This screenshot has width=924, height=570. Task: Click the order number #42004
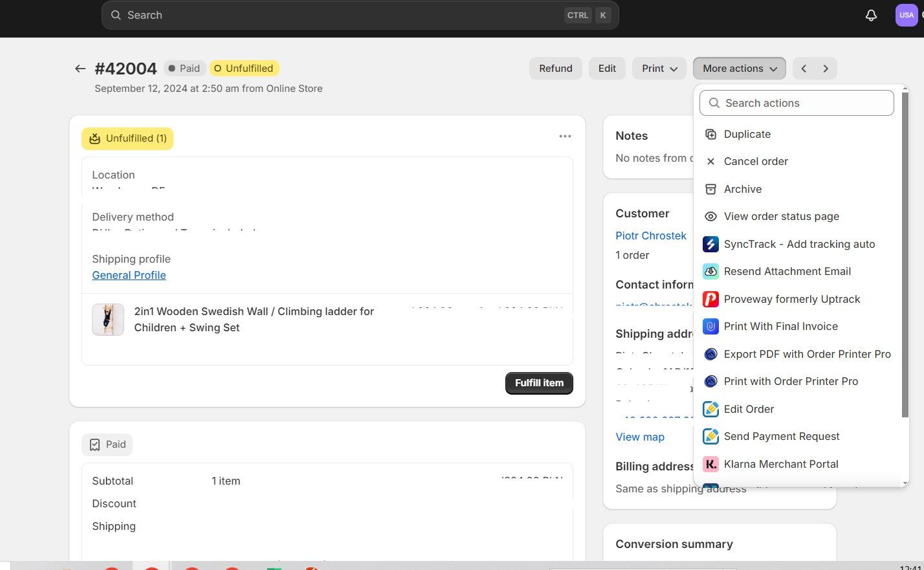pos(126,69)
